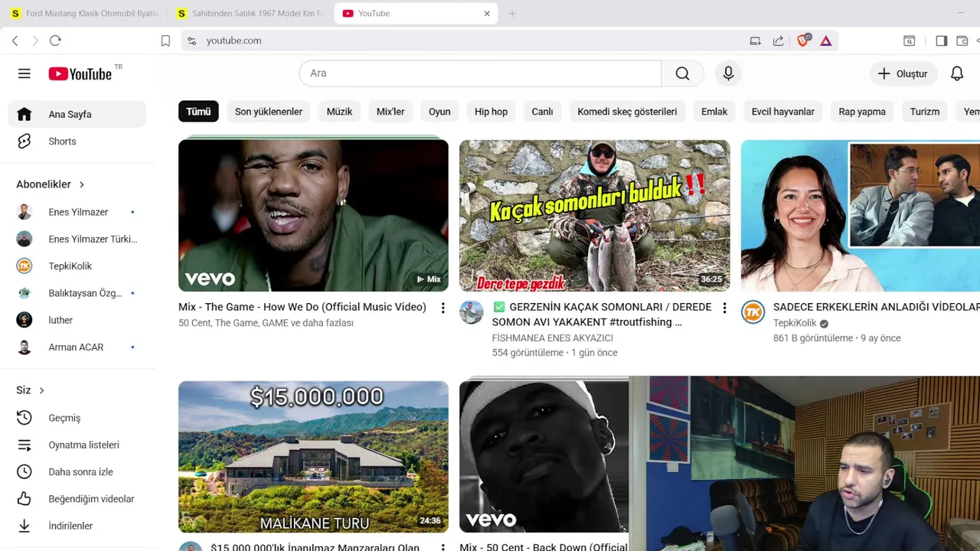Open Balıktaysan Özg... channel
This screenshot has height=551, width=980.
[x=77, y=293]
